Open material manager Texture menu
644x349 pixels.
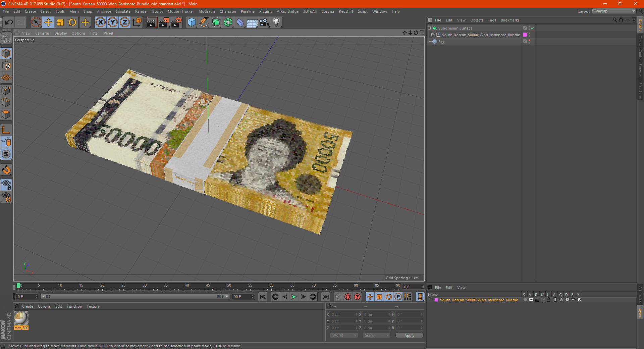(93, 306)
